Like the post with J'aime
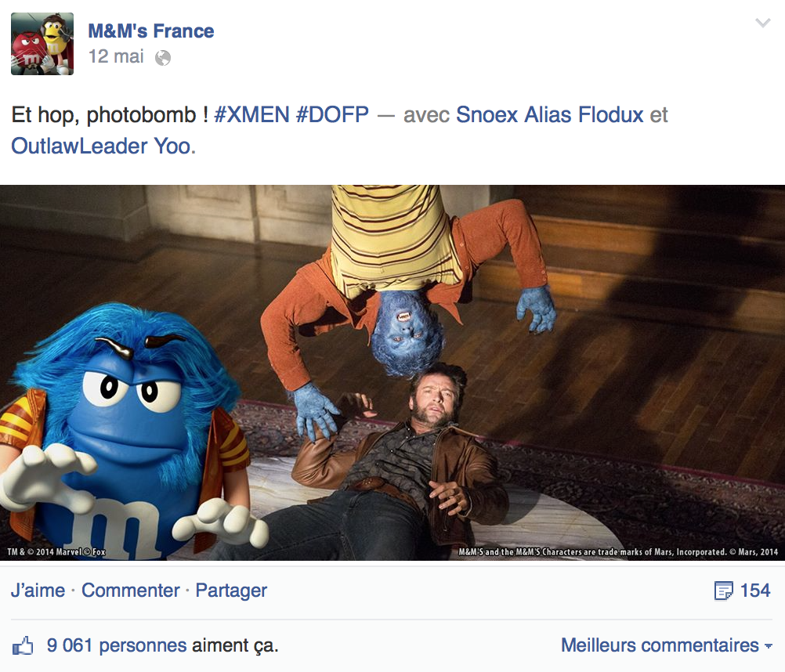The image size is (785, 672). [x=38, y=591]
